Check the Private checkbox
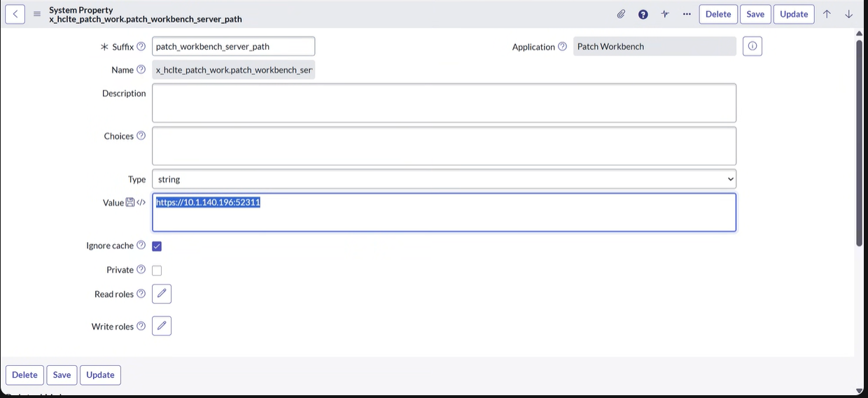This screenshot has width=868, height=398. click(x=157, y=271)
